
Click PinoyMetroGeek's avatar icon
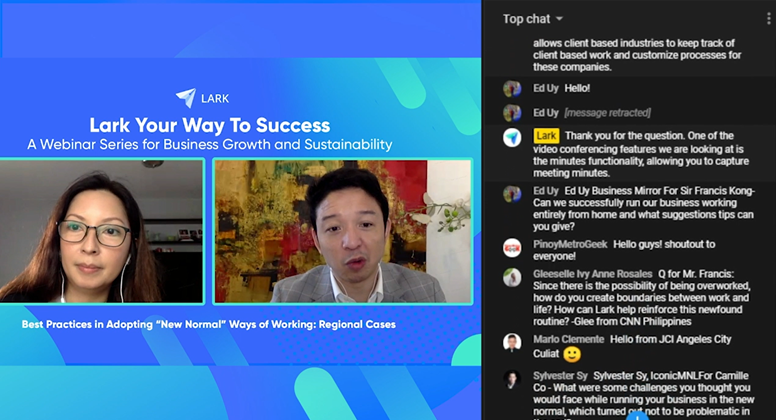[x=512, y=247]
